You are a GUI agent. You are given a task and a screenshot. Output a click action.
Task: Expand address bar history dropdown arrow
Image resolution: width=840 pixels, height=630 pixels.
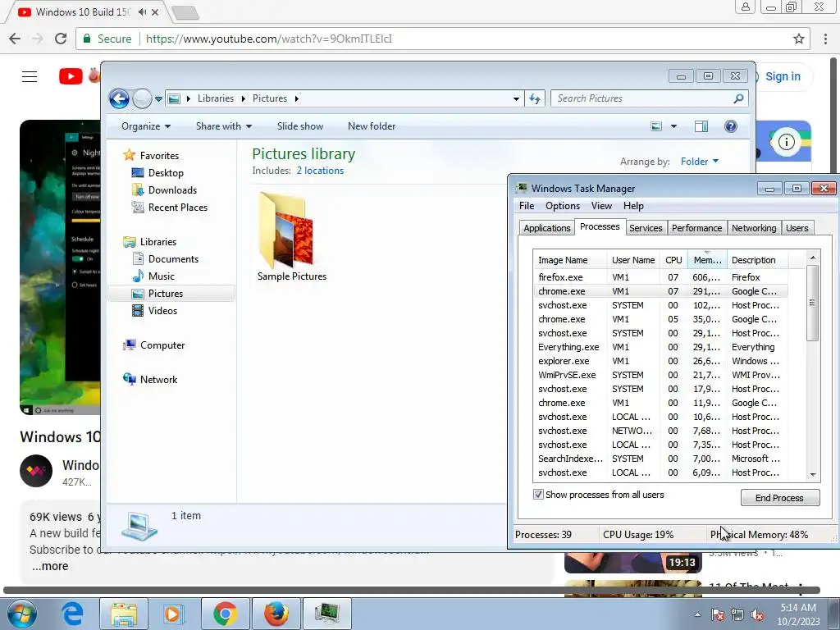pos(516,98)
